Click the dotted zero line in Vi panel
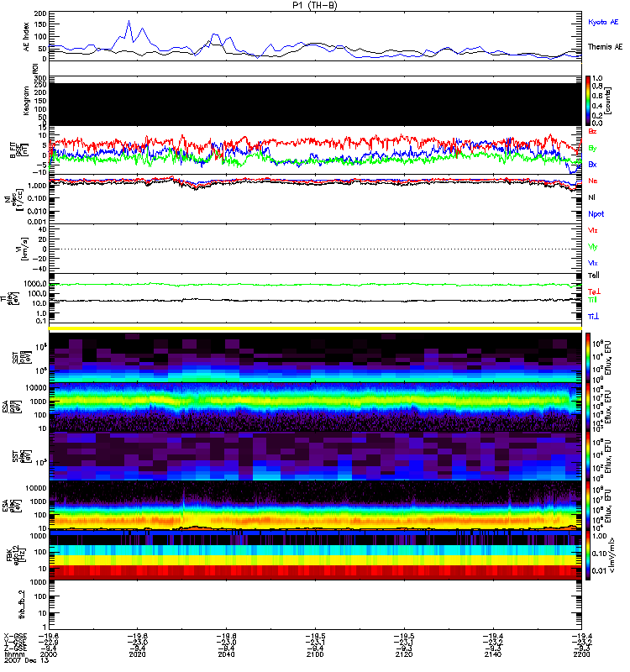 (315, 249)
